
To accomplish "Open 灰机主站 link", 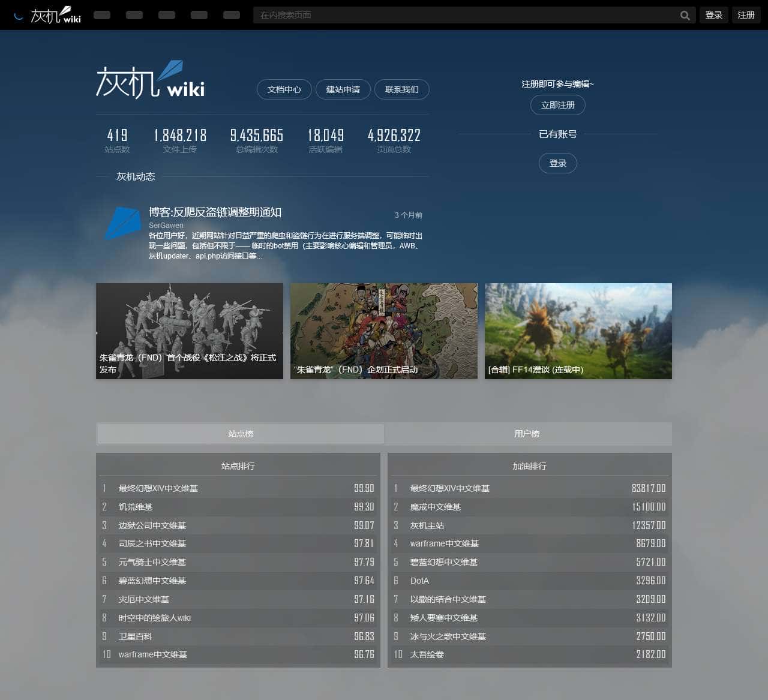I will (427, 525).
